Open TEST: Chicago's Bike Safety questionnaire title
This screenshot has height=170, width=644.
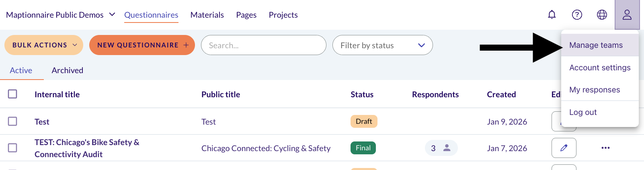87,148
